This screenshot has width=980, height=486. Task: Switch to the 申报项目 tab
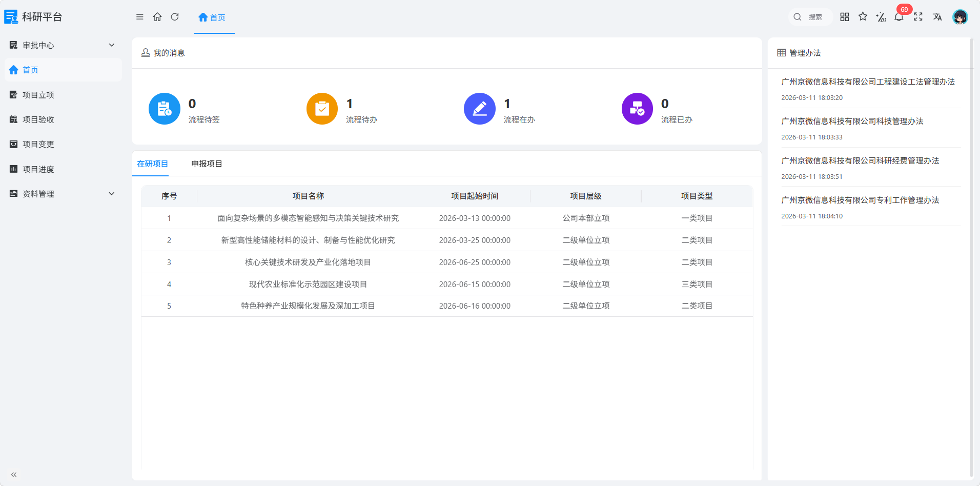click(x=207, y=164)
